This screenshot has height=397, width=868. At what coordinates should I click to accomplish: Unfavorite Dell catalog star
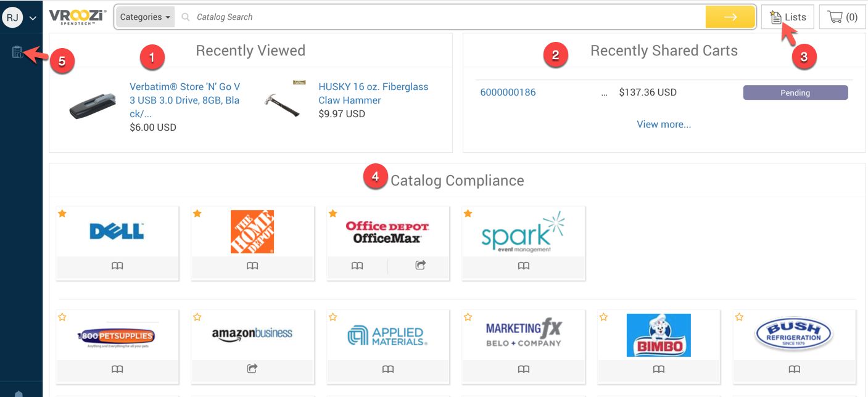coord(62,213)
